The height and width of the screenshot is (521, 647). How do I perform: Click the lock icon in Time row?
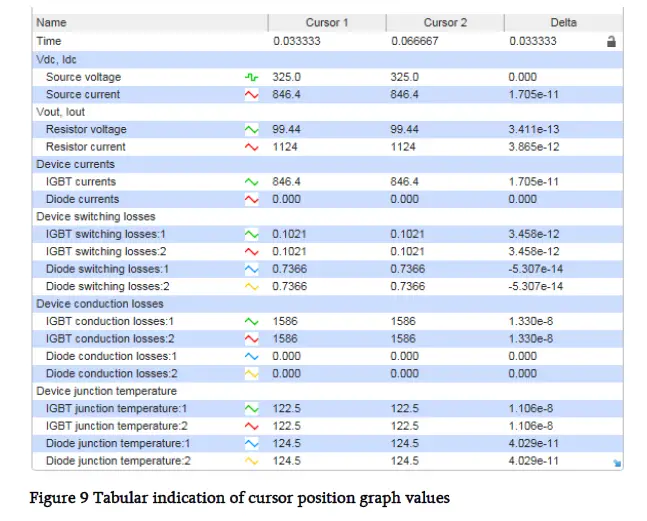(612, 42)
